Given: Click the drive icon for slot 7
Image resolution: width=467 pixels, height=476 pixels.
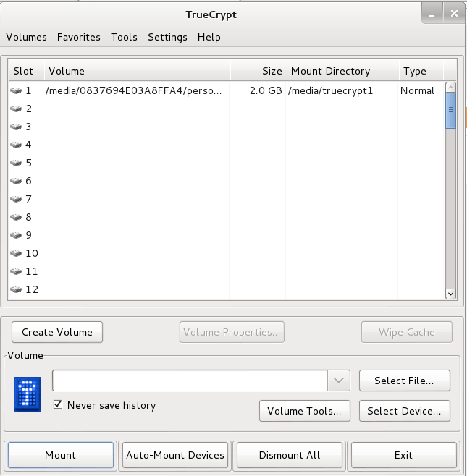Looking at the screenshot, I should pos(16,199).
